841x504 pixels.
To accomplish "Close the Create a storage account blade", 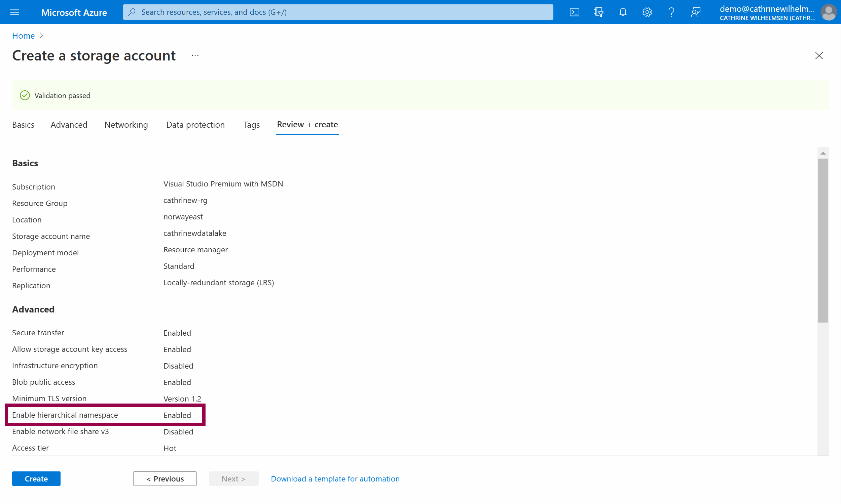I will click(818, 56).
